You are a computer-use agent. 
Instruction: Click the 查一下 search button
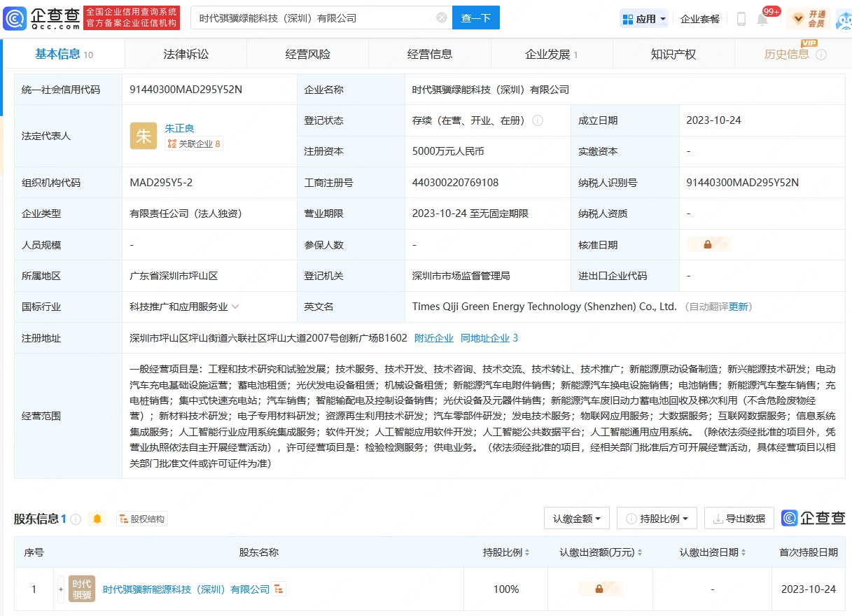(476, 18)
